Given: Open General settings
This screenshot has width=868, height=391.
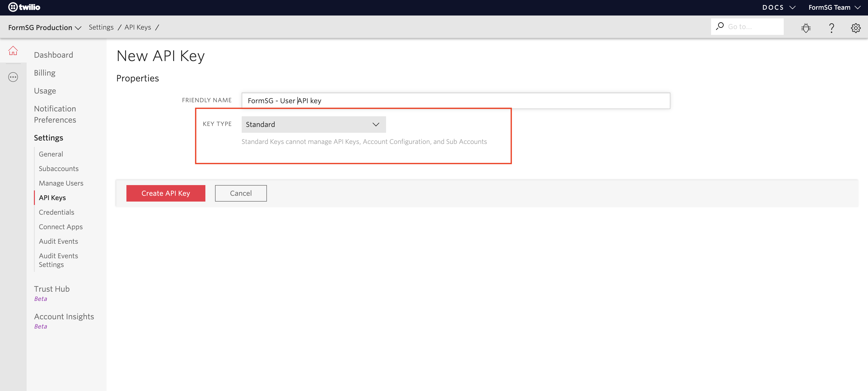Looking at the screenshot, I should point(51,154).
